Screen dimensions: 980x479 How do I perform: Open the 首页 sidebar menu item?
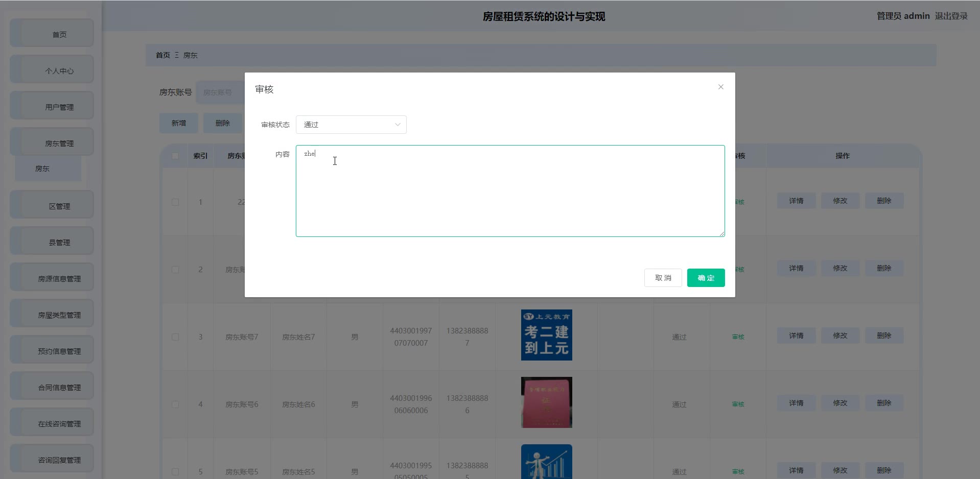coord(52,34)
